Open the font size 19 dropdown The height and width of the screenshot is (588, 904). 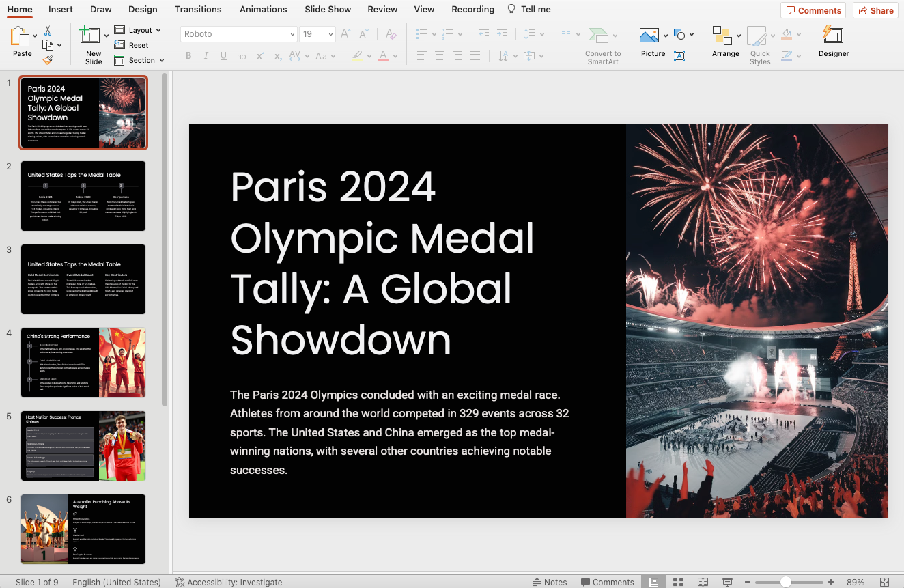331,34
